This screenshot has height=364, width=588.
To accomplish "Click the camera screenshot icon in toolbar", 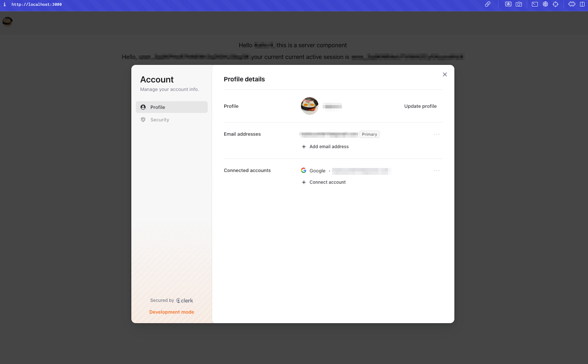I will point(519,4).
